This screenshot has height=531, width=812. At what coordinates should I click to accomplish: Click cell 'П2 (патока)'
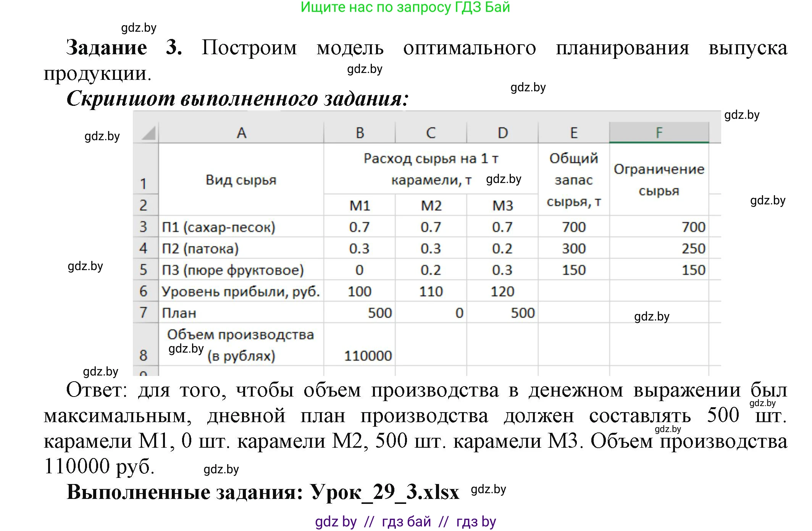click(x=241, y=248)
